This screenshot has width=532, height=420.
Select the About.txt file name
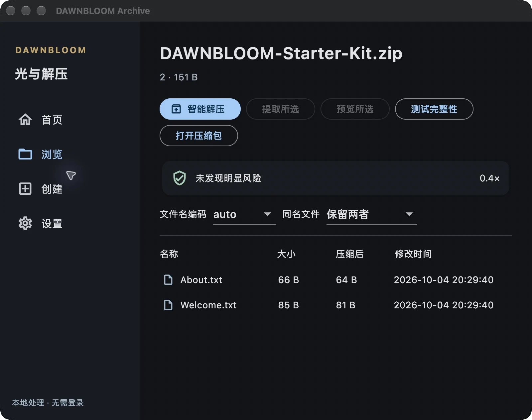coord(201,280)
